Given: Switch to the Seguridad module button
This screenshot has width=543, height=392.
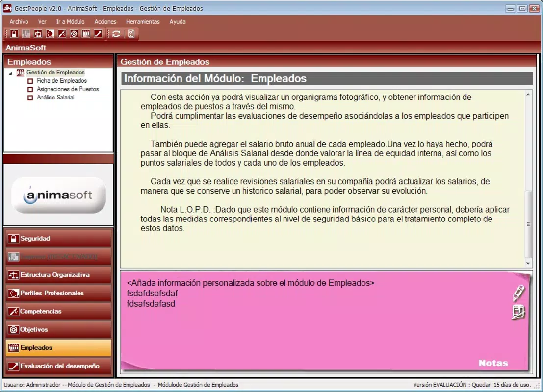Looking at the screenshot, I should pos(58,238).
